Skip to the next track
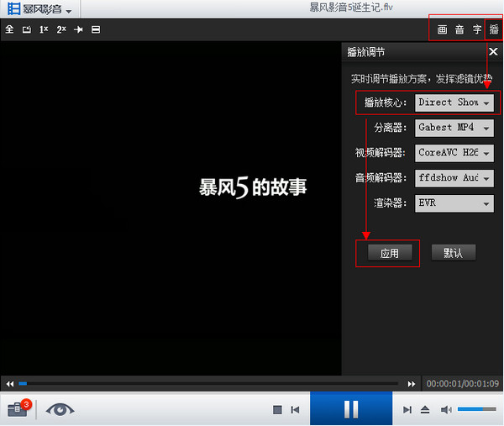Image resolution: width=504 pixels, height=426 pixels. (x=407, y=409)
